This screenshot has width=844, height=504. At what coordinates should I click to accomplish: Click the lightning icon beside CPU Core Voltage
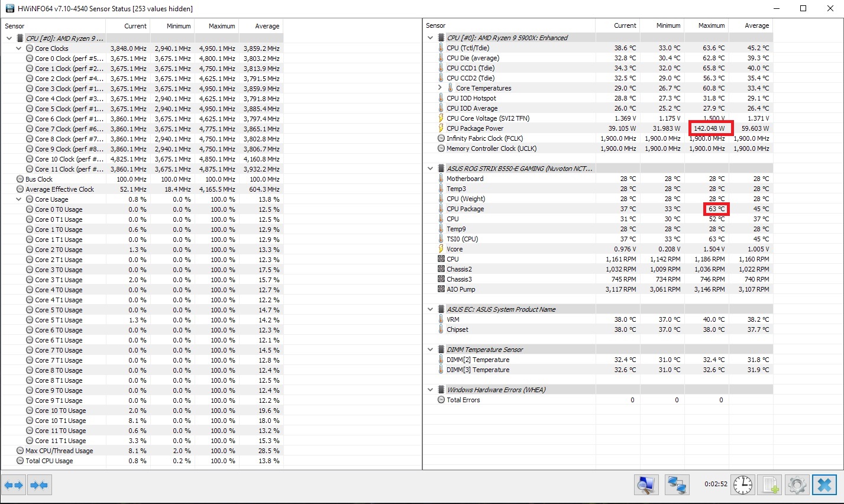(441, 118)
